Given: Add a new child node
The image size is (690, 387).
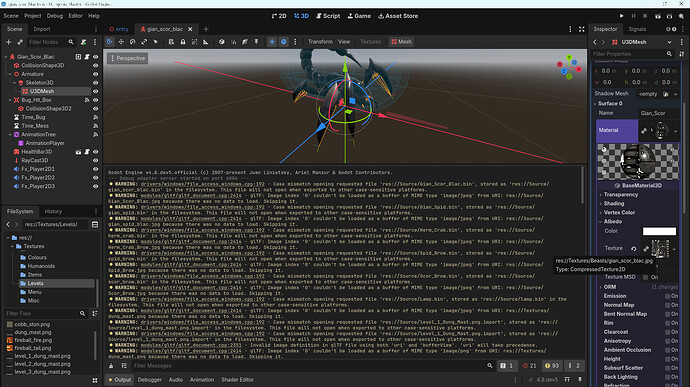Looking at the screenshot, I should (x=8, y=42).
